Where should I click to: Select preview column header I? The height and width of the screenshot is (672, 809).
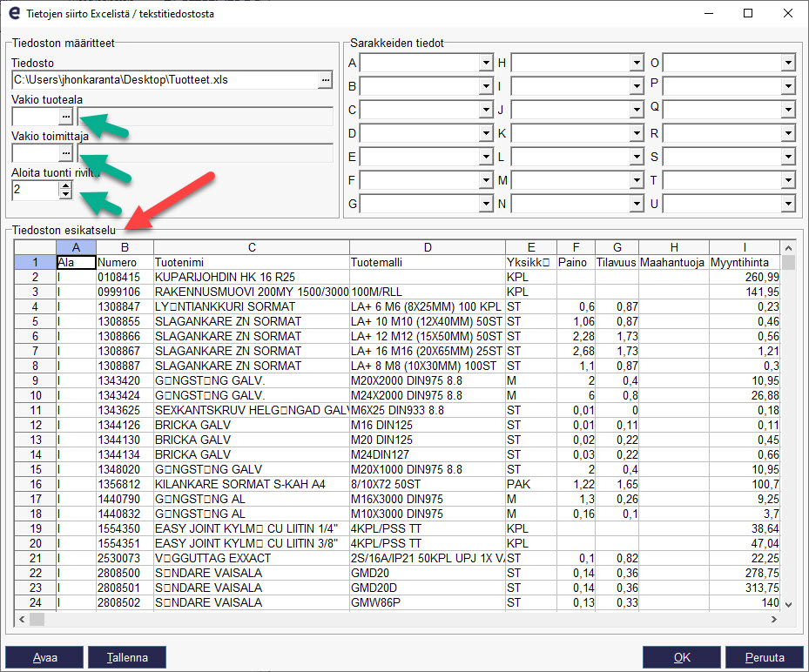tap(745, 247)
